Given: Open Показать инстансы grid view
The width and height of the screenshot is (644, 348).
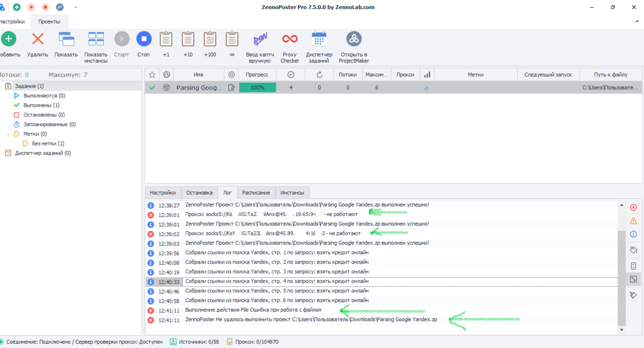Looking at the screenshot, I should pos(96,39).
